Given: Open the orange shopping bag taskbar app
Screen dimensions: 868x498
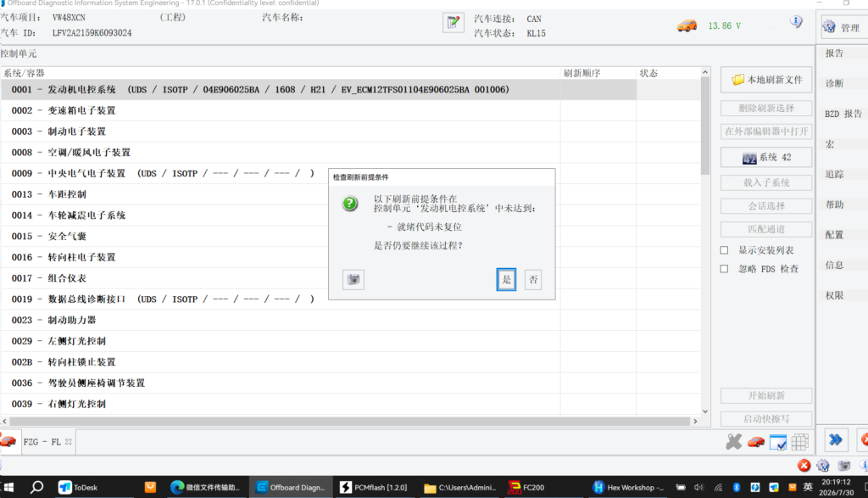Looking at the screenshot, I should (150, 487).
